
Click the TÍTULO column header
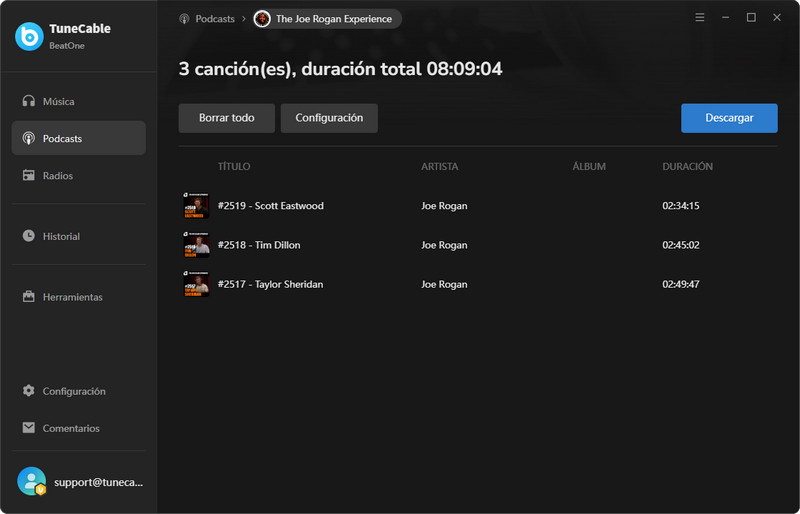pos(234,166)
